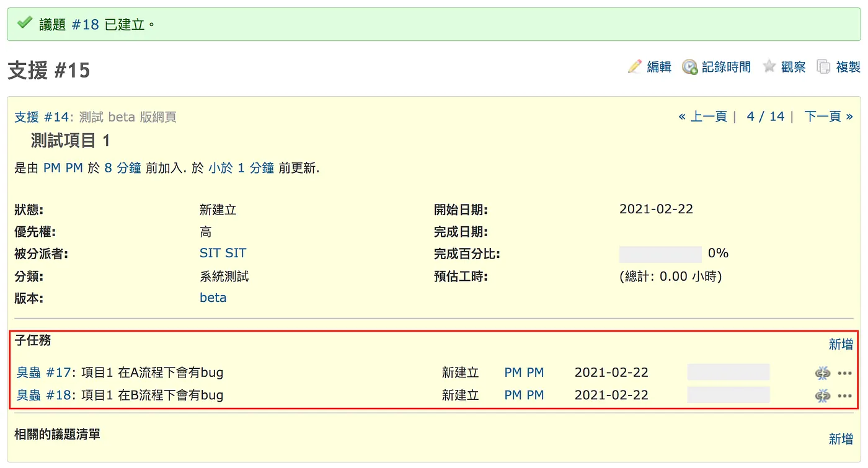This screenshot has height=468, width=868.
Task: Click the edit pencil icon
Action: coord(634,66)
